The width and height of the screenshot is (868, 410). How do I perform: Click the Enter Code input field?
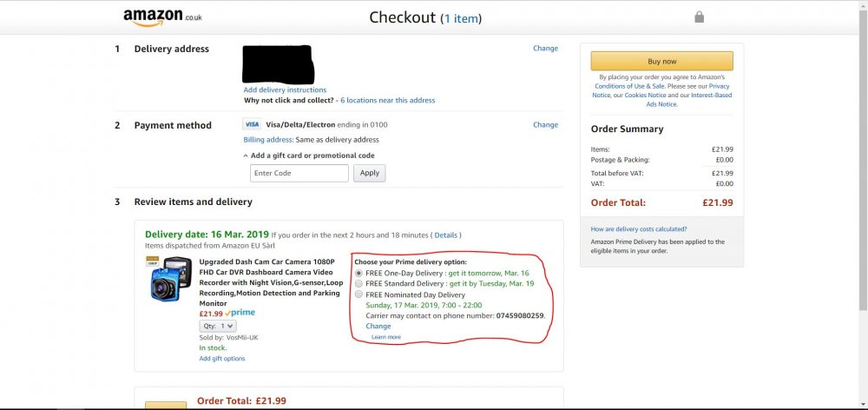(x=299, y=173)
